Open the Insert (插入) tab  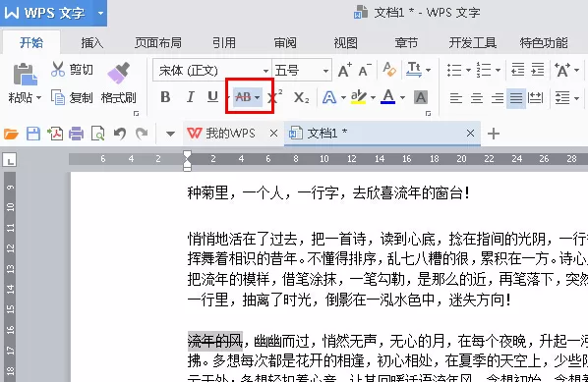[x=92, y=43]
